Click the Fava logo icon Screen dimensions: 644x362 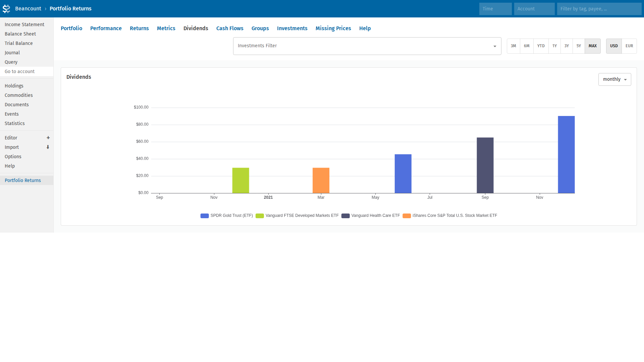[x=6, y=9]
